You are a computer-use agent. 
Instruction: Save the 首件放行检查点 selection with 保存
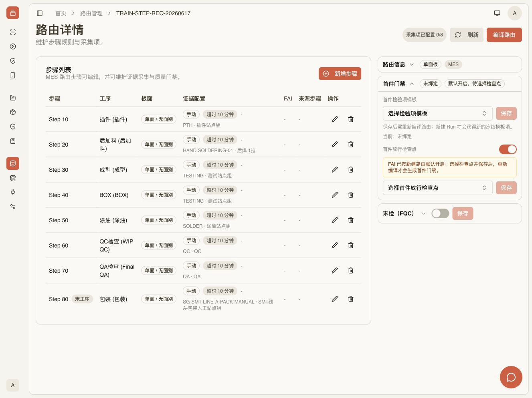506,188
